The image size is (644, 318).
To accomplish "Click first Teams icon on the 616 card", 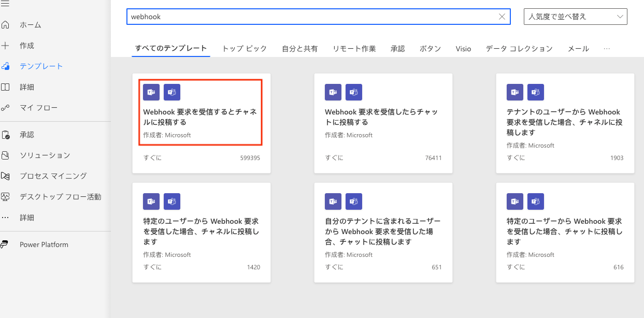I will coord(515,201).
